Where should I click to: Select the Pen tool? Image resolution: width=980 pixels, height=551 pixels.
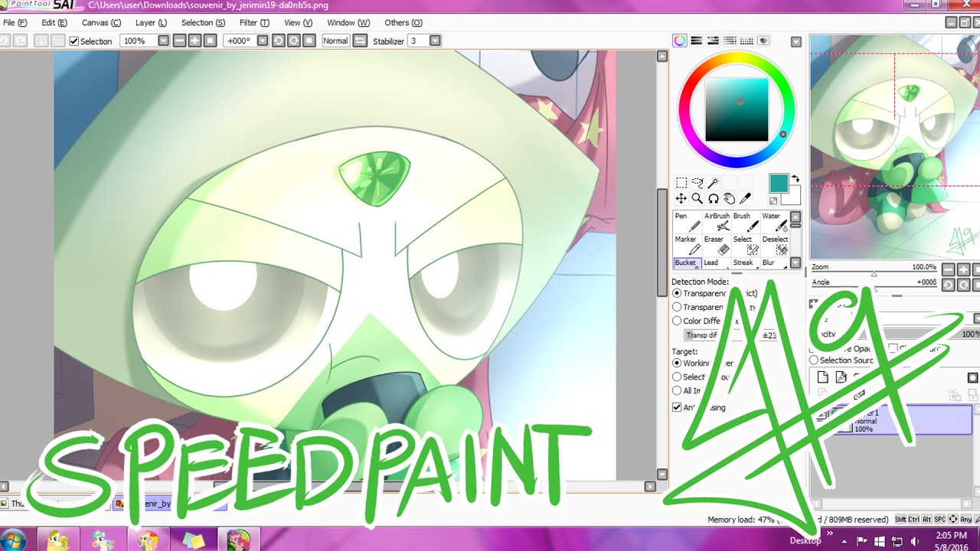pyautogui.click(x=688, y=222)
